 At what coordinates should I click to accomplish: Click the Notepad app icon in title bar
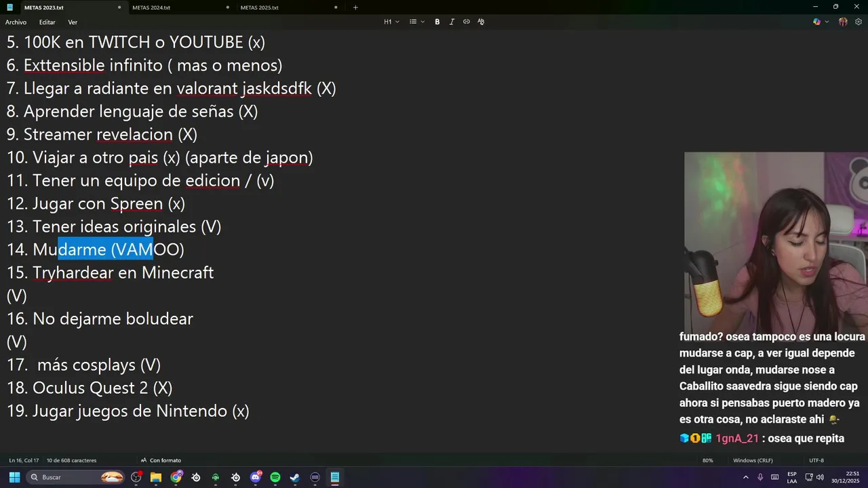click(9, 7)
